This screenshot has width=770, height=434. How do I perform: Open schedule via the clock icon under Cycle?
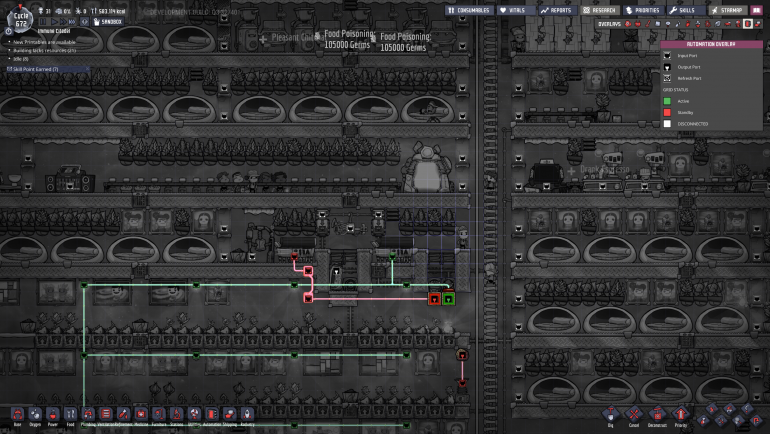[x=8, y=31]
